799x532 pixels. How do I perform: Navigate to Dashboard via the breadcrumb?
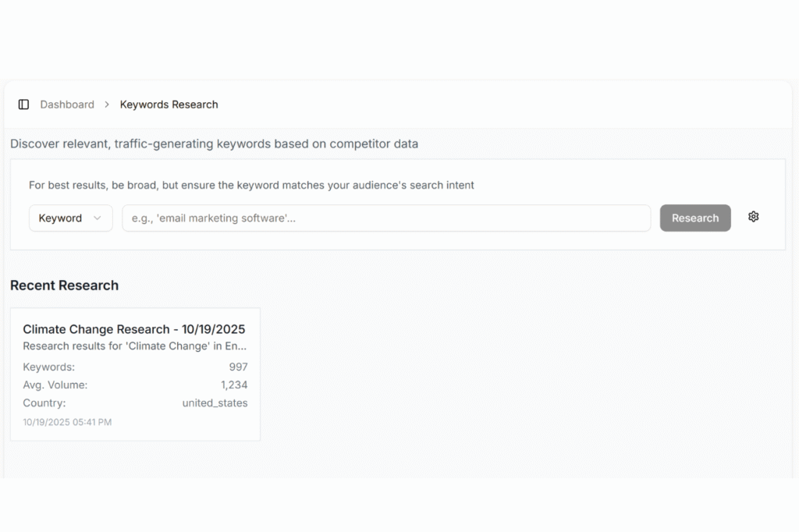67,104
